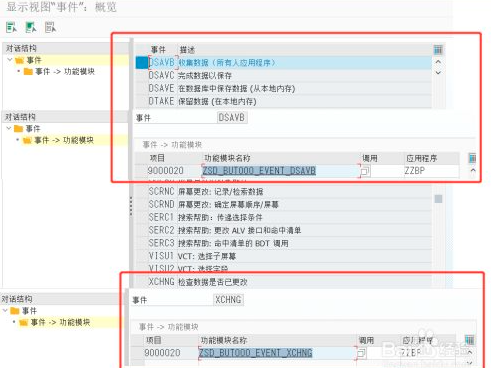Click the gray Deselect All toolbar icon
The height and width of the screenshot is (368, 491).
50,27
